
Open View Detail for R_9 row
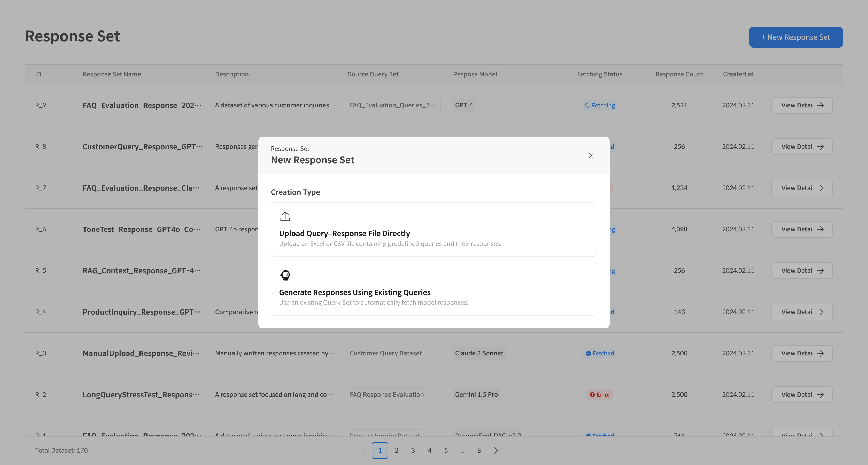click(x=802, y=105)
